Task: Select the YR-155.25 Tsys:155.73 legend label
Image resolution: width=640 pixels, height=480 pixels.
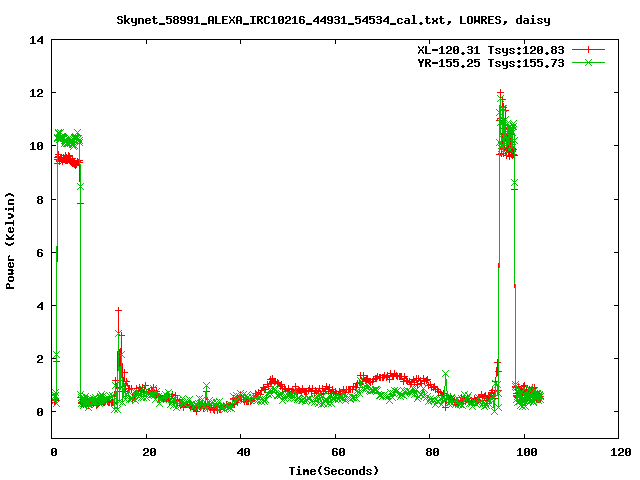Action: click(491, 63)
